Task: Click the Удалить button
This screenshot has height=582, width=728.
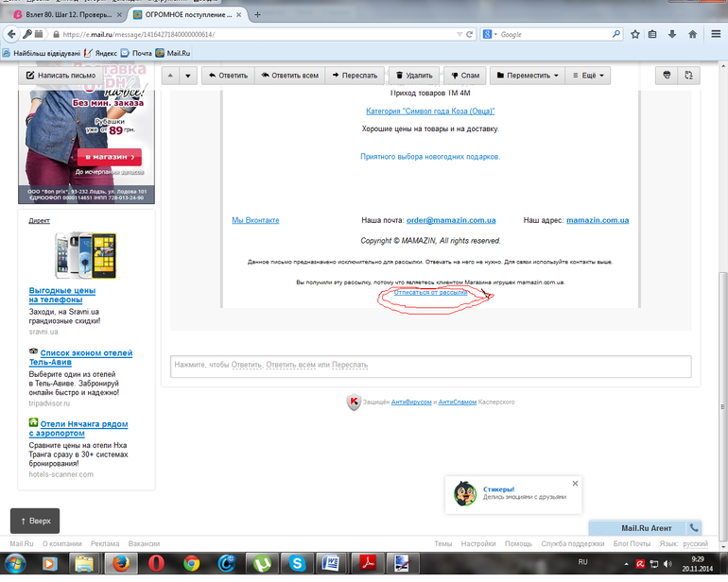Action: pos(412,76)
